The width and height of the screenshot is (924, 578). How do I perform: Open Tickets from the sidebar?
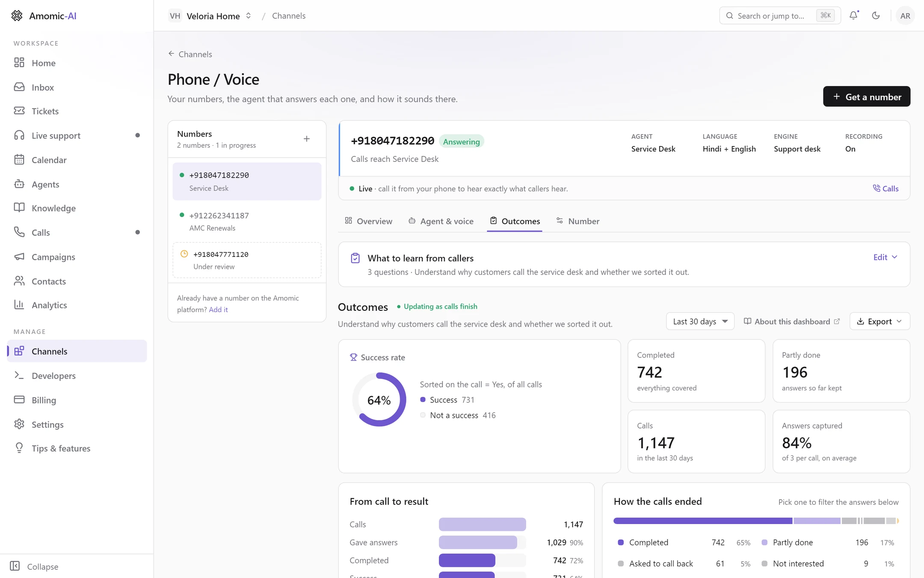pos(77,111)
